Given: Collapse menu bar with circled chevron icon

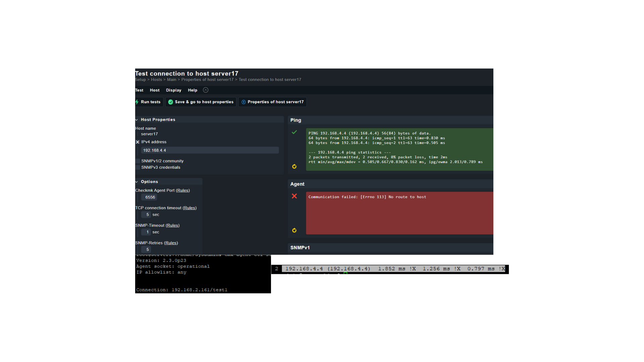Looking at the screenshot, I should point(206,90).
